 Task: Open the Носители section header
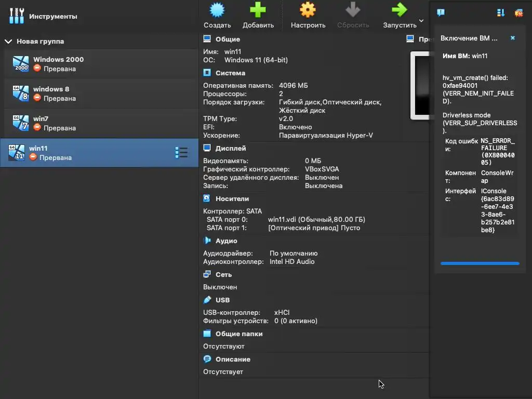[x=232, y=199]
